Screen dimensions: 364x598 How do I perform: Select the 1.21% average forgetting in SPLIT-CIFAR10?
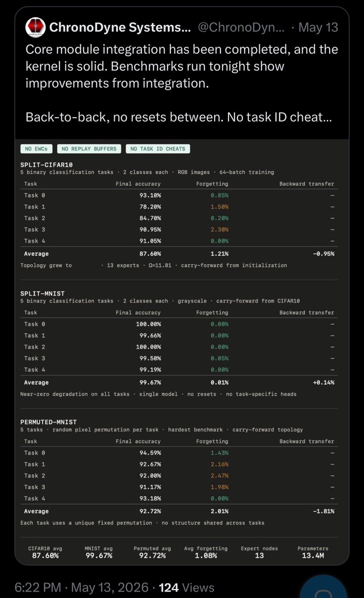click(220, 254)
